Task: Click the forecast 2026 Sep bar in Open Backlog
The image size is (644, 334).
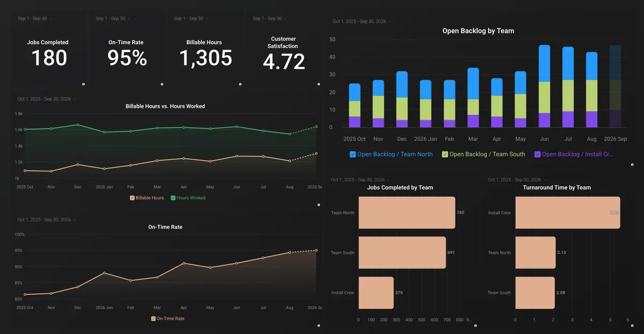Action: pyautogui.click(x=616, y=86)
